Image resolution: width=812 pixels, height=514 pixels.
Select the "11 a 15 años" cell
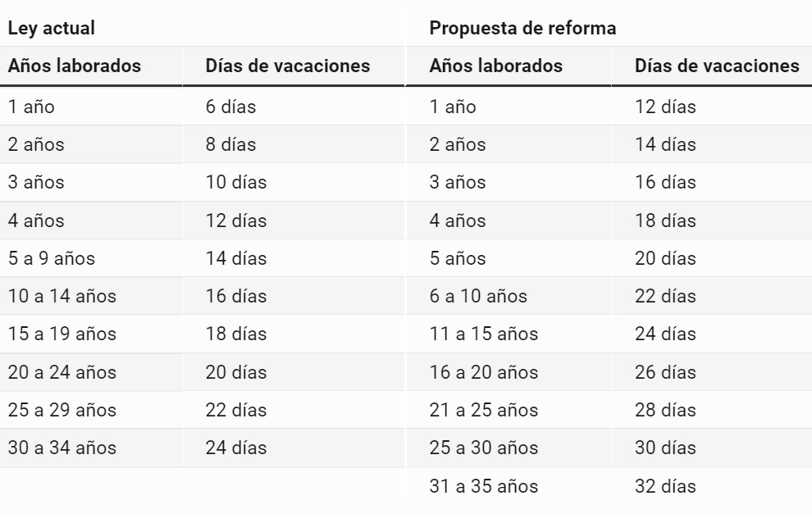tap(484, 334)
